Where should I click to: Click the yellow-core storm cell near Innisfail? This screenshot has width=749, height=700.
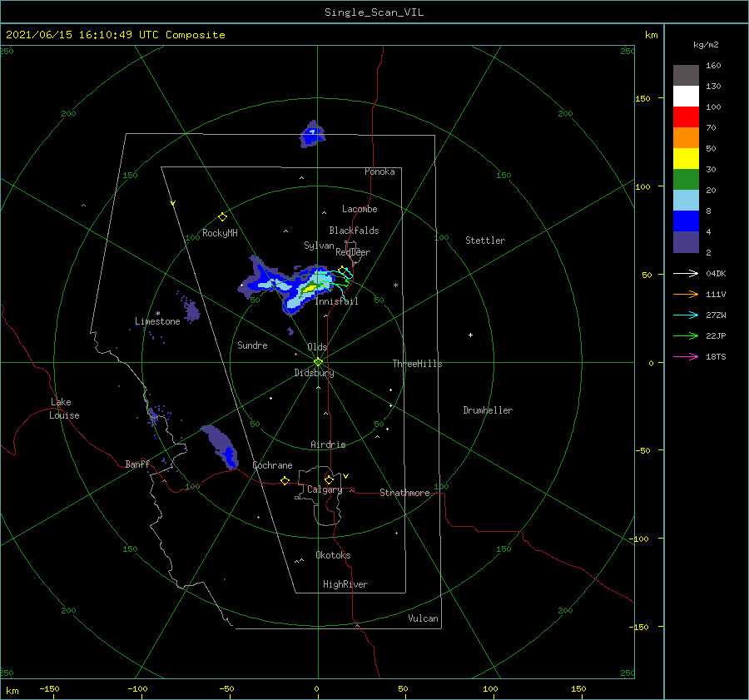pyautogui.click(x=311, y=289)
